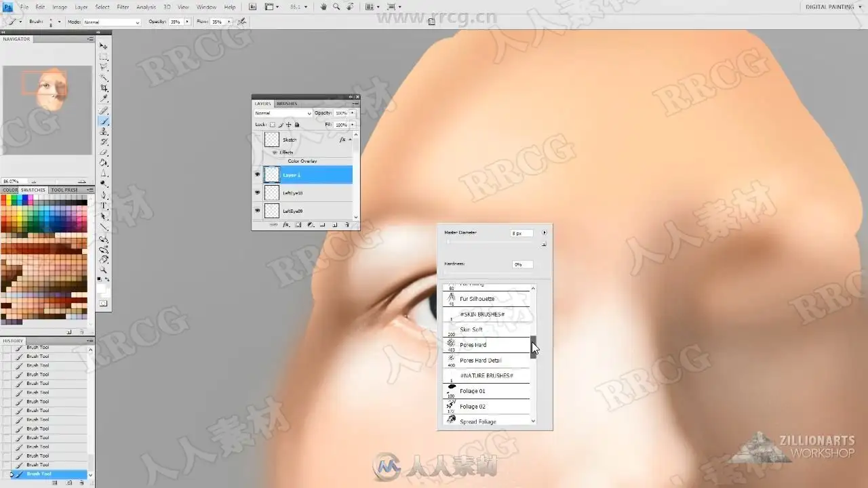Screen dimensions: 868x488
Task: Hide the LeftEye10 layer
Action: pos(257,193)
